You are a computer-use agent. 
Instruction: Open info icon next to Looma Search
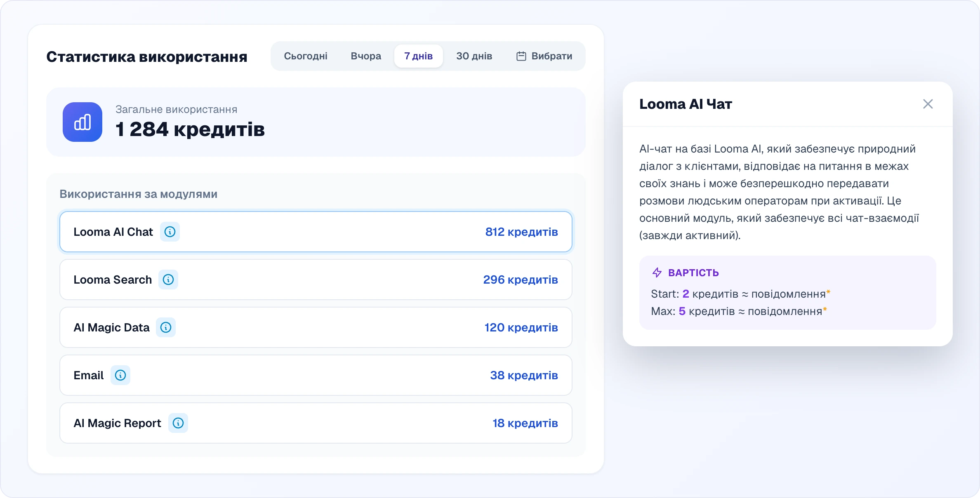point(168,280)
